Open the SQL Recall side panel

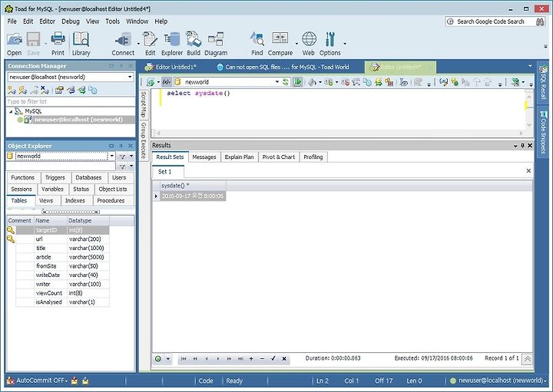(x=543, y=84)
